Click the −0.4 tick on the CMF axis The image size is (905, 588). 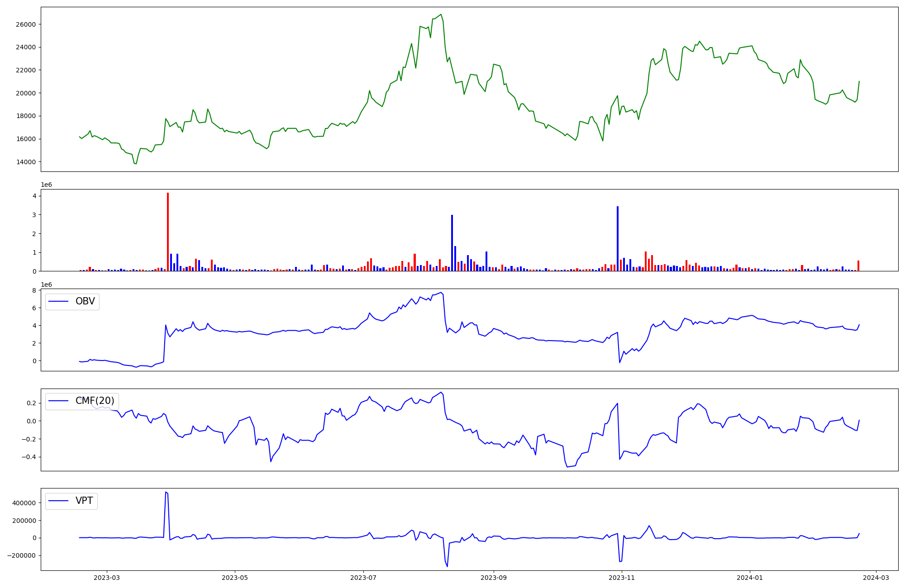pyautogui.click(x=29, y=457)
